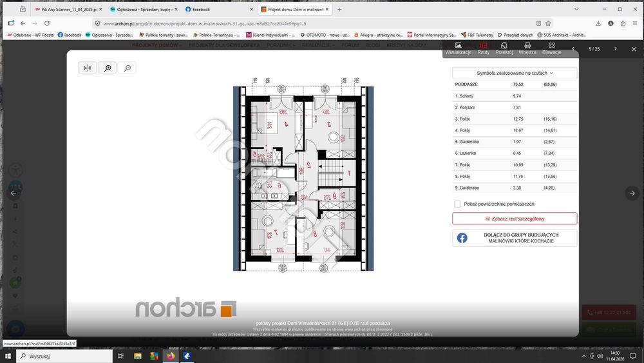The width and height of the screenshot is (644, 363).
Task: Click the mirror floor plan icon
Action: (x=87, y=68)
